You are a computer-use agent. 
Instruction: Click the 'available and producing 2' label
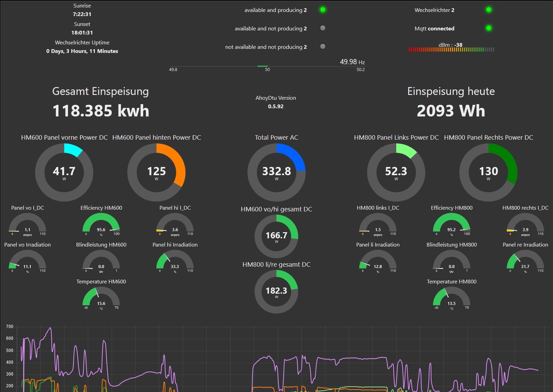pyautogui.click(x=276, y=10)
